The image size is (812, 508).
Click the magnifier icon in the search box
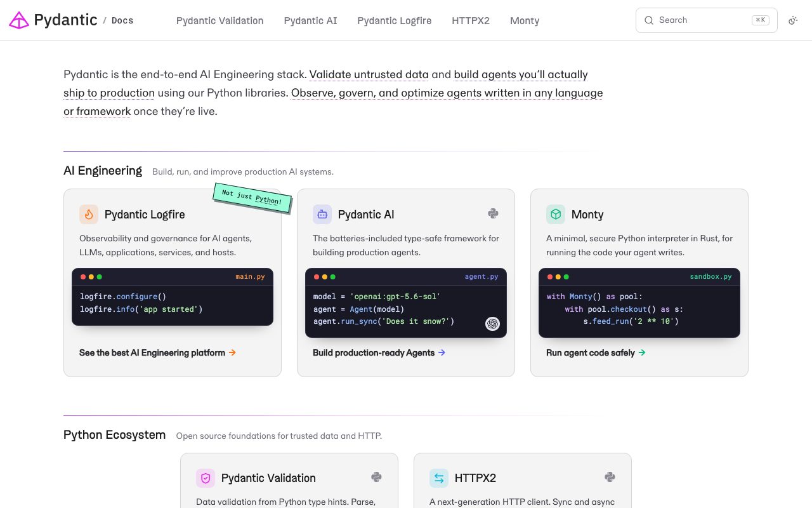tap(649, 20)
